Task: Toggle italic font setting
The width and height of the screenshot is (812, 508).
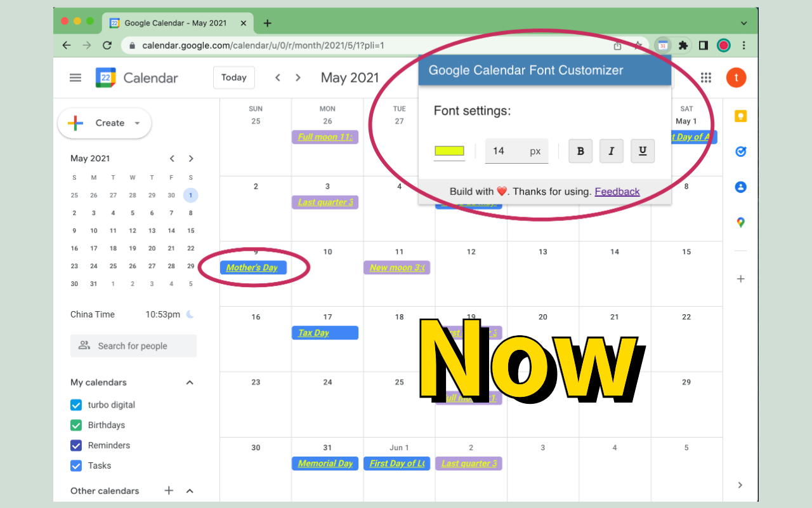Action: coord(612,151)
